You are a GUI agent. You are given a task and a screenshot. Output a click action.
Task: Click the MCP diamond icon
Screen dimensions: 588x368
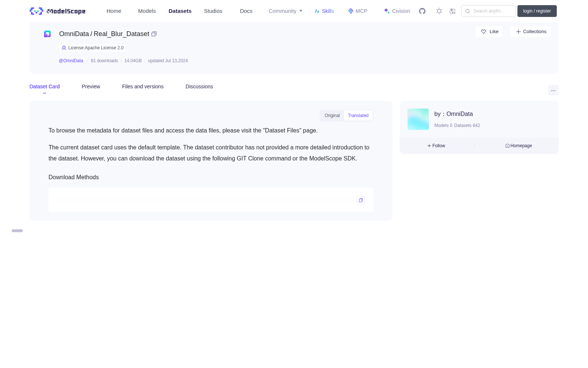351,11
